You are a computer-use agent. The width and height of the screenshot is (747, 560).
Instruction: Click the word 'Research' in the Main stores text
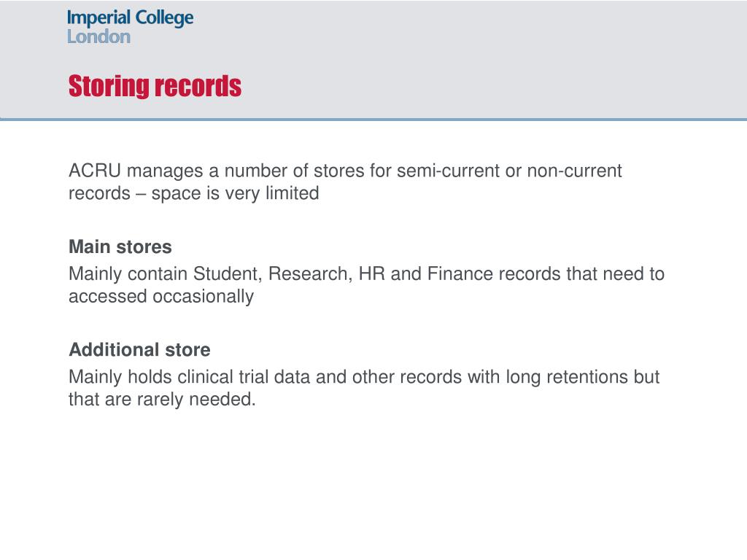(x=310, y=274)
